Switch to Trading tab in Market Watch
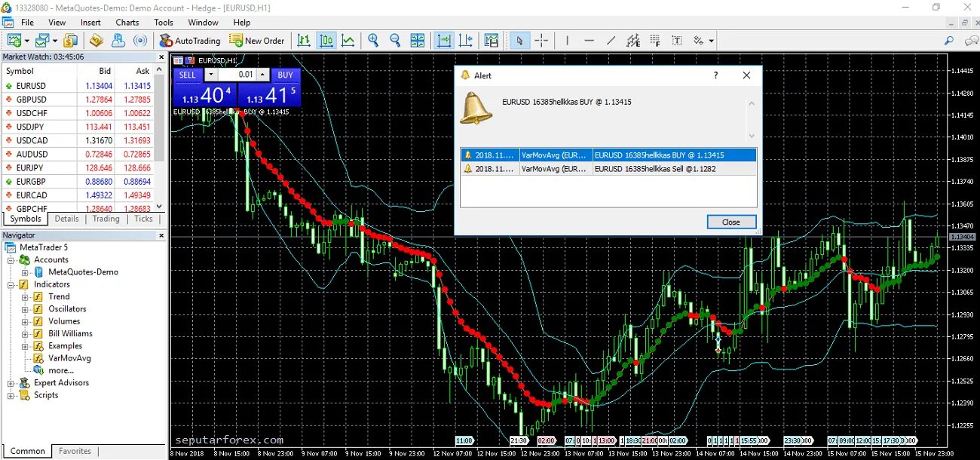This screenshot has width=980, height=460. [106, 219]
